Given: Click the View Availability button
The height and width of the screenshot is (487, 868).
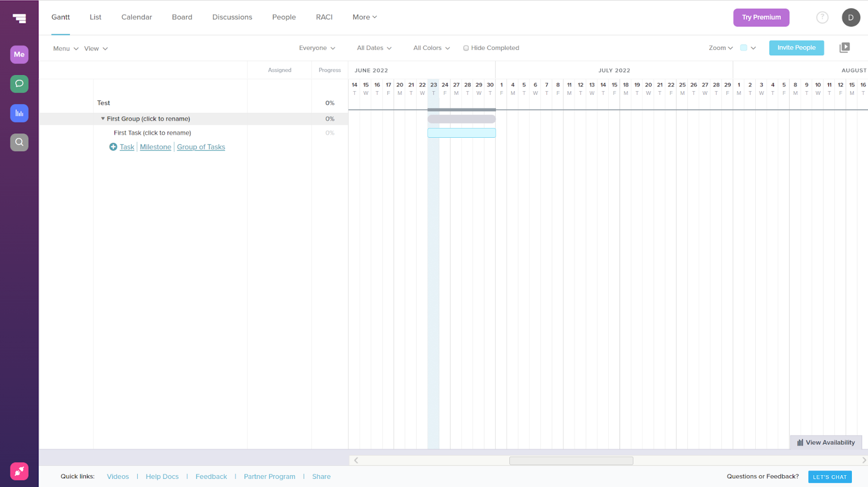Looking at the screenshot, I should [x=826, y=443].
